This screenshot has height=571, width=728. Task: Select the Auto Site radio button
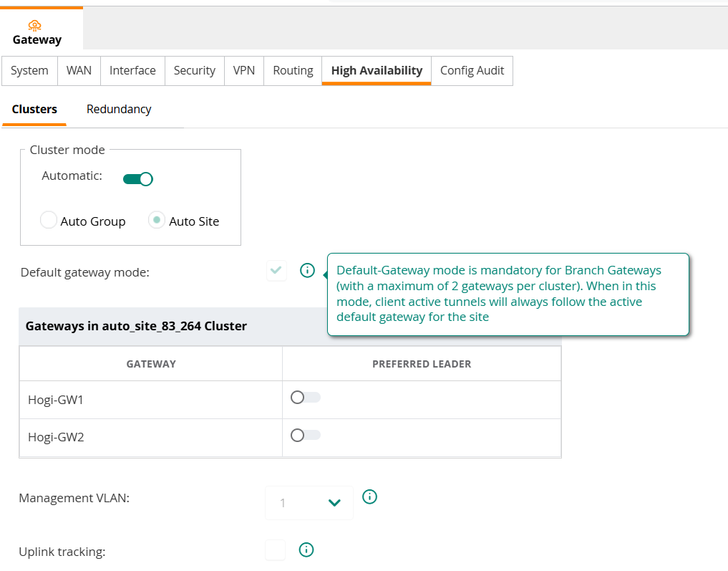coord(157,221)
